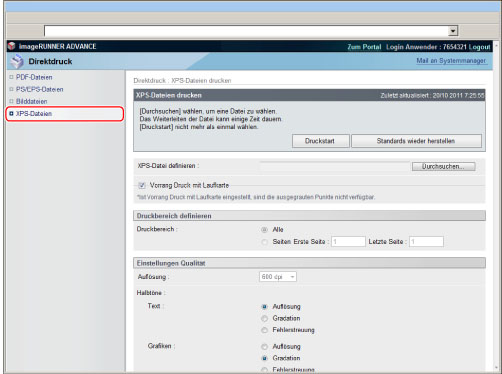This screenshot has width=502, height=374.
Task: Click the Logout link
Action: [x=479, y=47]
